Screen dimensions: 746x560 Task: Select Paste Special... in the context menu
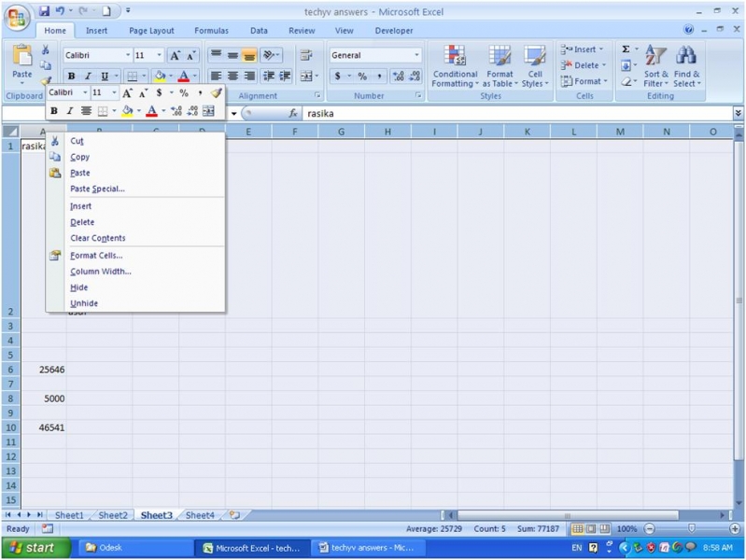point(97,189)
